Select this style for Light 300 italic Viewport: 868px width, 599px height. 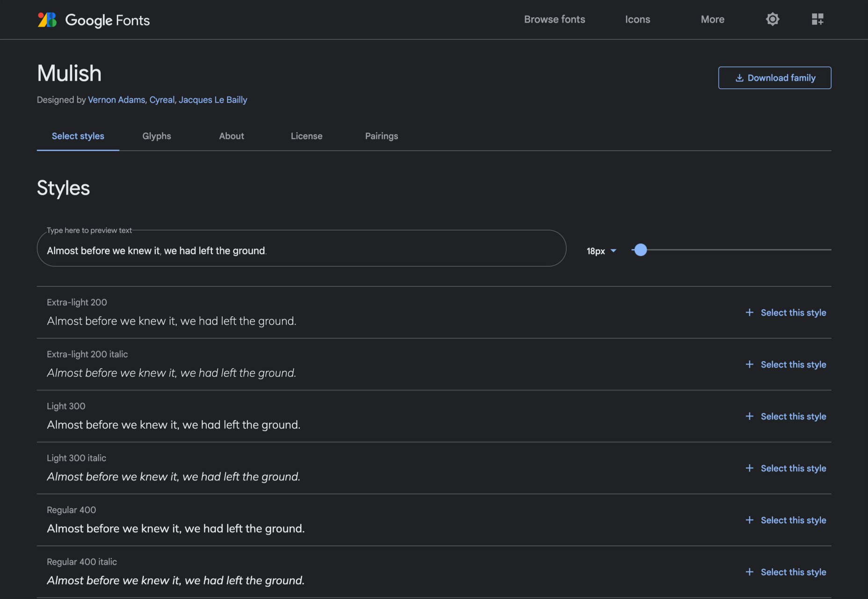tap(786, 468)
